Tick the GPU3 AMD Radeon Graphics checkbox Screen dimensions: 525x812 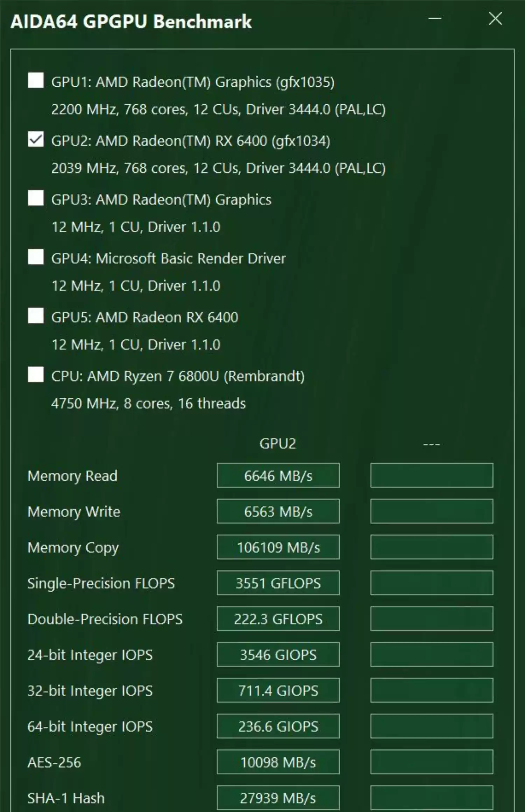[x=36, y=198]
